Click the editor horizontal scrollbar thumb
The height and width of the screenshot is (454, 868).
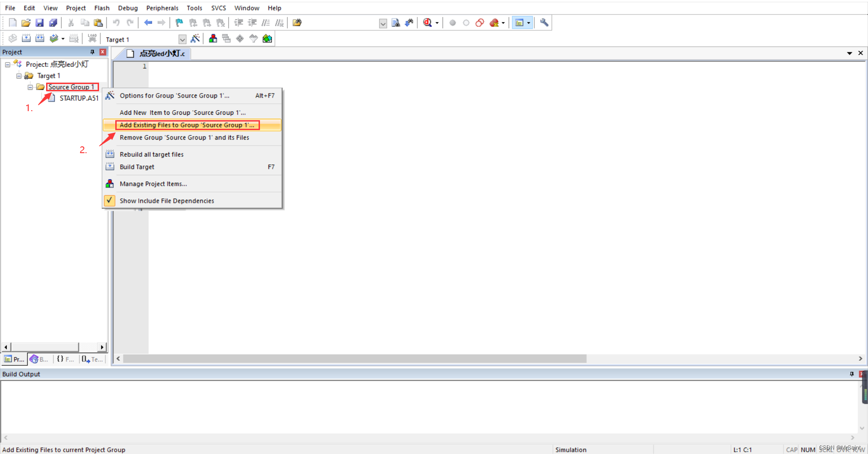click(355, 359)
